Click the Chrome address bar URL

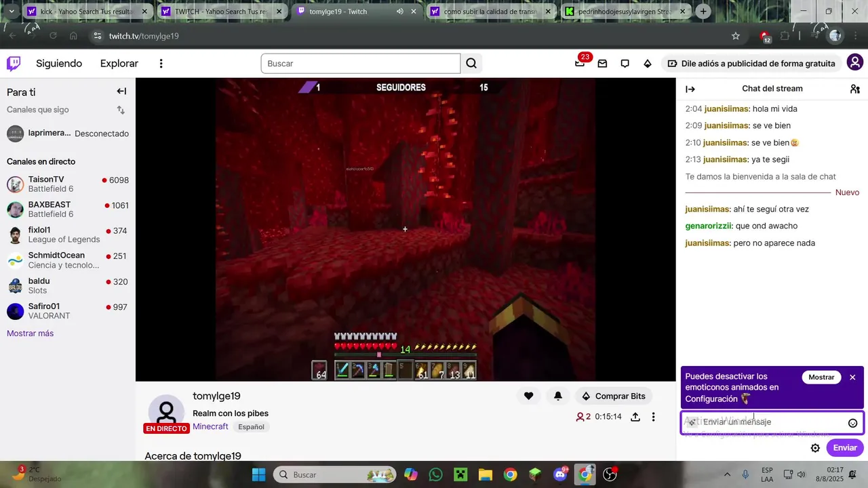[144, 36]
